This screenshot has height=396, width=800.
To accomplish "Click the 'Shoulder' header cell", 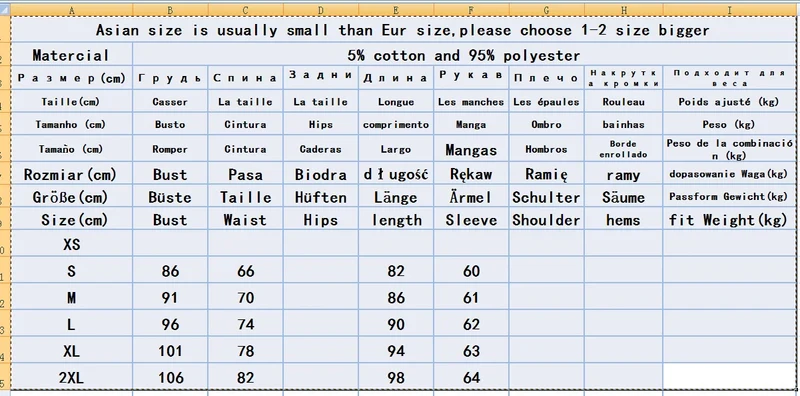I will click(x=546, y=219).
